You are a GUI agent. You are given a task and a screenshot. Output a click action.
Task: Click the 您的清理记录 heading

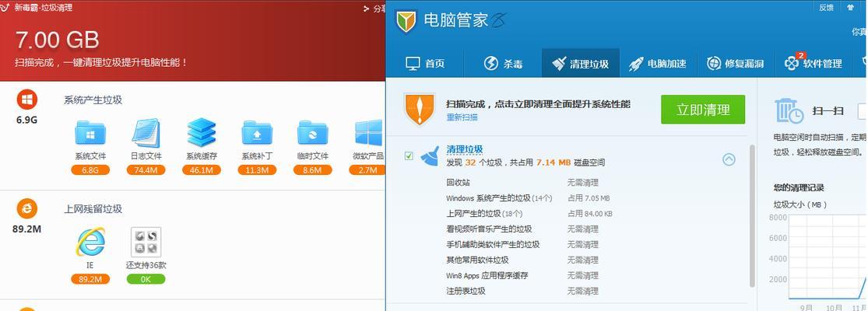point(798,187)
